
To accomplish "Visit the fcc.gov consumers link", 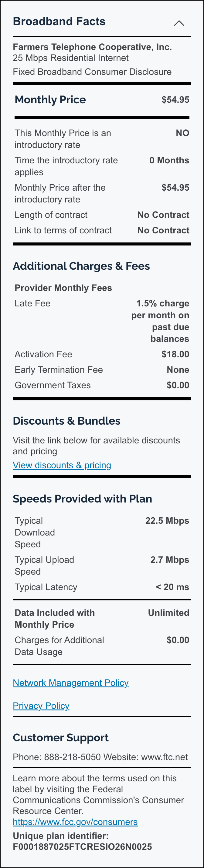I will tap(75, 822).
